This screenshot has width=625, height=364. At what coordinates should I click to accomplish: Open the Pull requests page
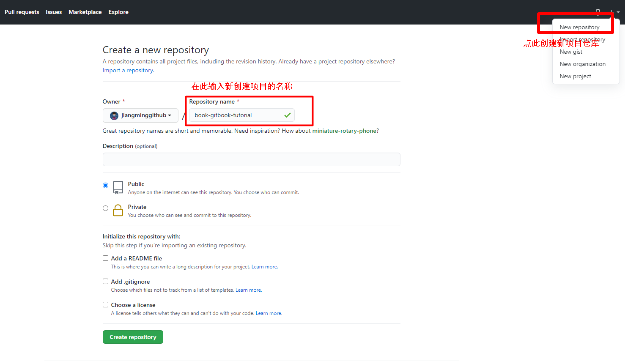point(22,12)
